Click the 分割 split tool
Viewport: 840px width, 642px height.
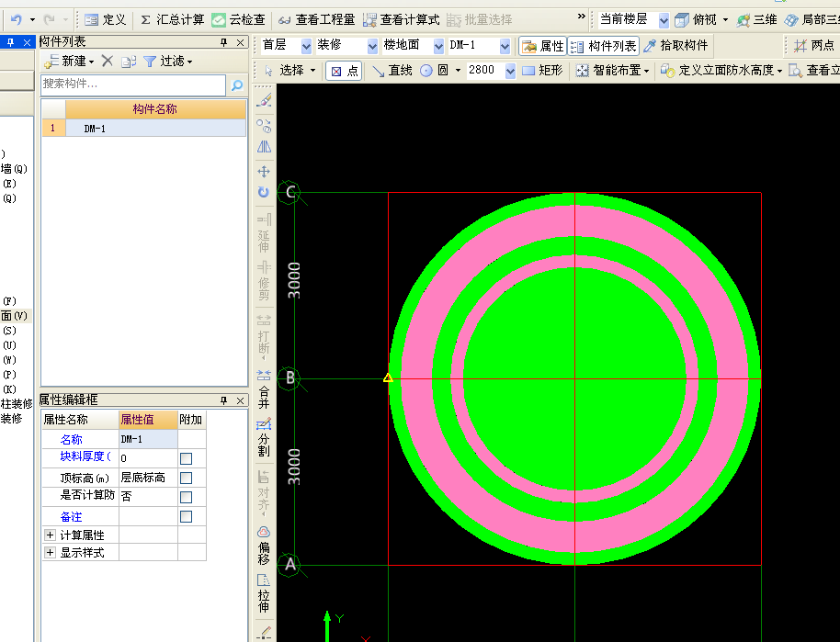click(x=264, y=437)
